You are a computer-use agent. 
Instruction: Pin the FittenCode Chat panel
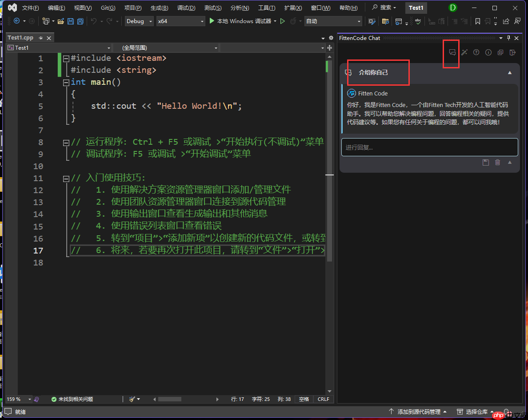tap(508, 38)
